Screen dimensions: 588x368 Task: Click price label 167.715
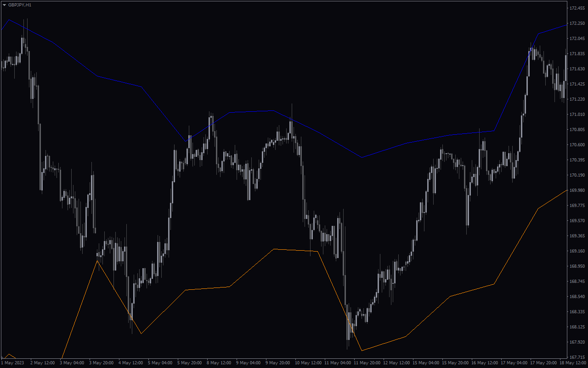click(x=577, y=357)
